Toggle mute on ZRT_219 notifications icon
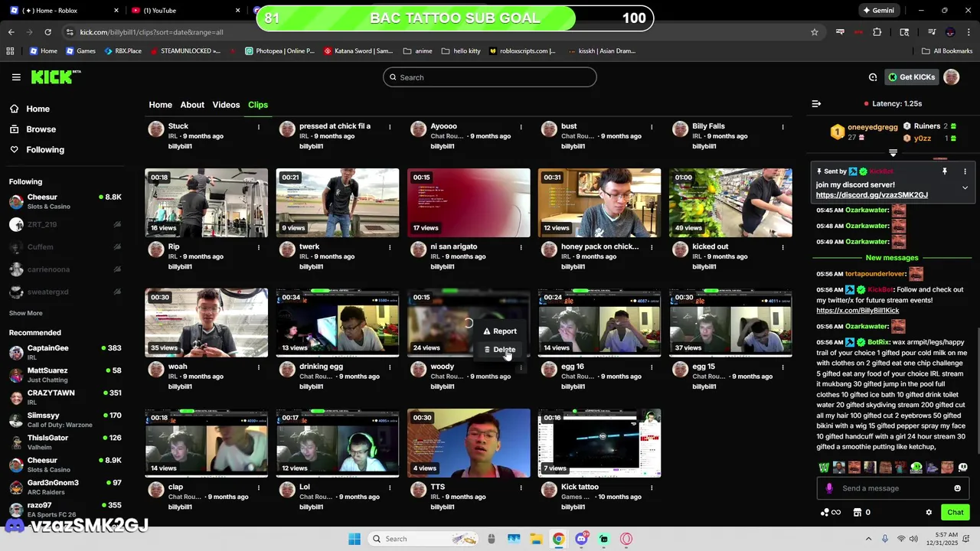 pos(117,224)
